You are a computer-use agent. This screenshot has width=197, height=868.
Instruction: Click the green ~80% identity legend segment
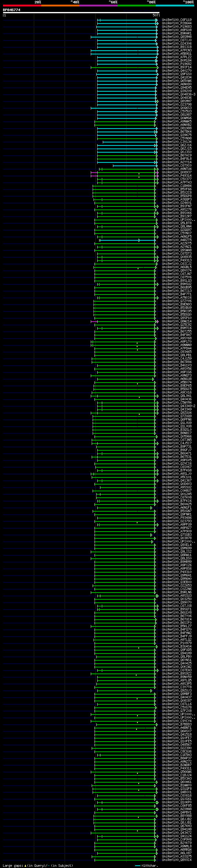click(137, 6)
